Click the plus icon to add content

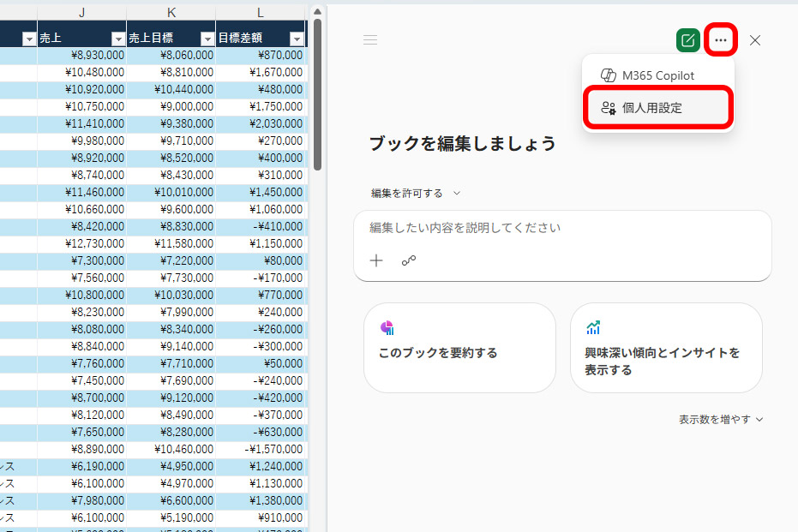coord(376,261)
